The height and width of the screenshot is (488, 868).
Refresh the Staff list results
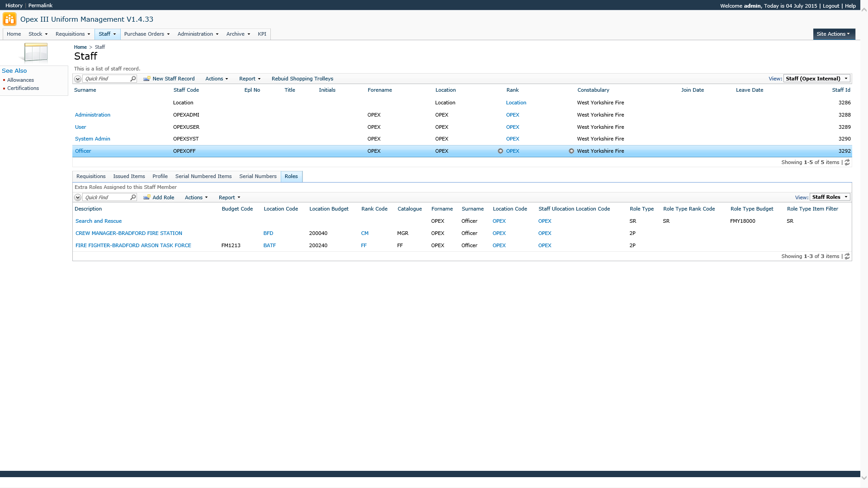847,162
